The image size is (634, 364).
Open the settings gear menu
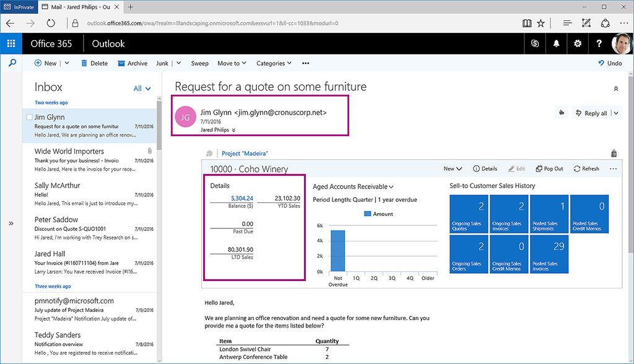click(578, 43)
